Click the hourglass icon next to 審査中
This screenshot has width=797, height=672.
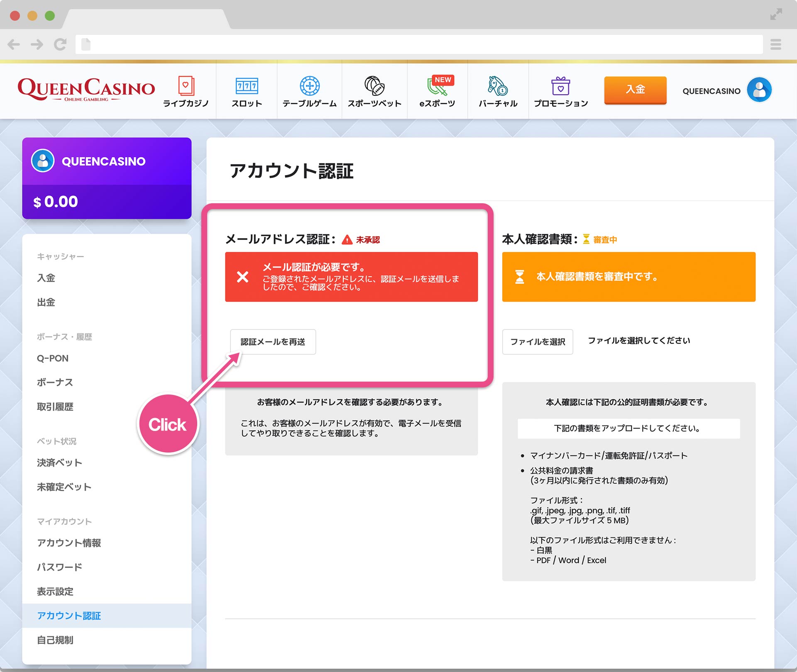(586, 239)
